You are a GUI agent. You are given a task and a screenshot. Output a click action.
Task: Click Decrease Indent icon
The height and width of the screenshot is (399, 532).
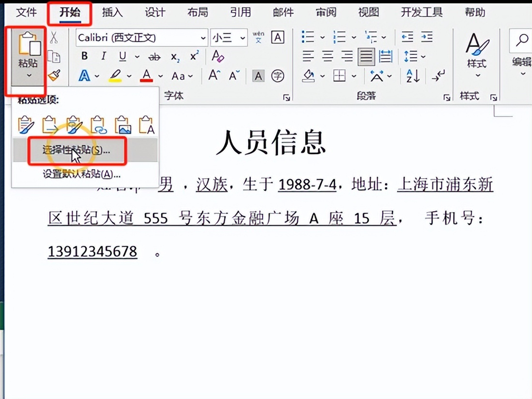pyautogui.click(x=407, y=37)
